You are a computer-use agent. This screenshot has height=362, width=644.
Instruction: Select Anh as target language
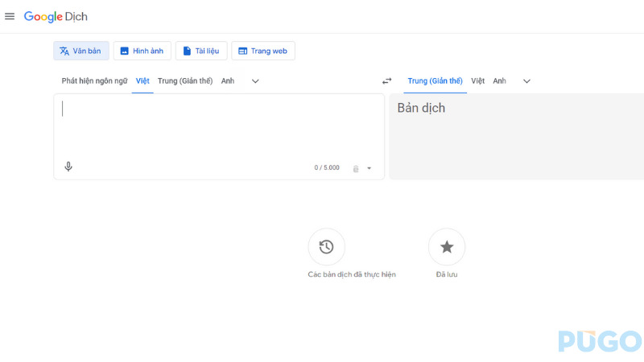pyautogui.click(x=499, y=81)
